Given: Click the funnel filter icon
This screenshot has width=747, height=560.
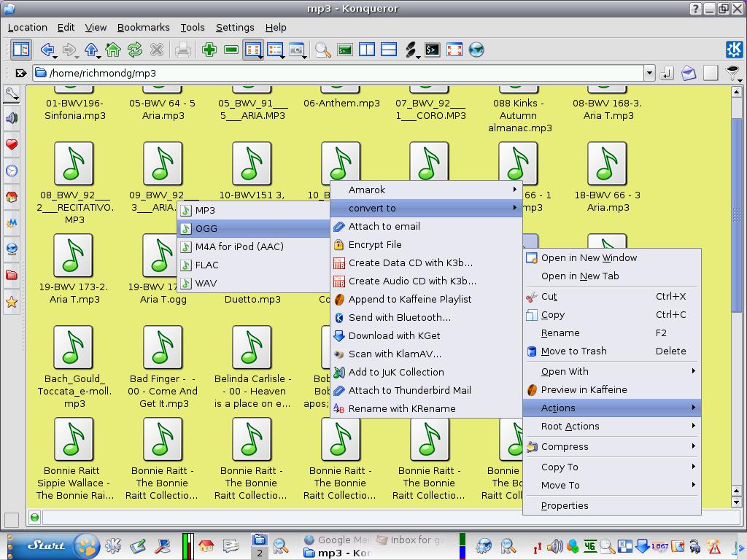Looking at the screenshot, I should 732,73.
